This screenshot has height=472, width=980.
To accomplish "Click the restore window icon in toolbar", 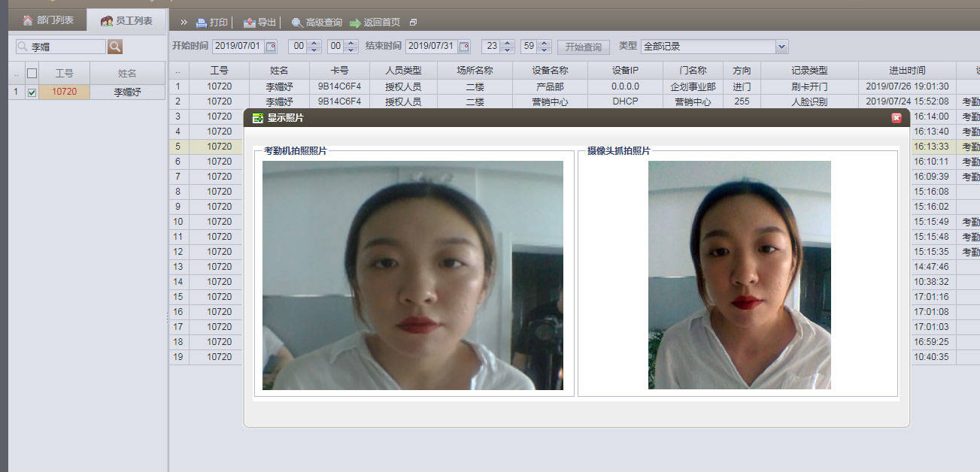I will point(413,23).
